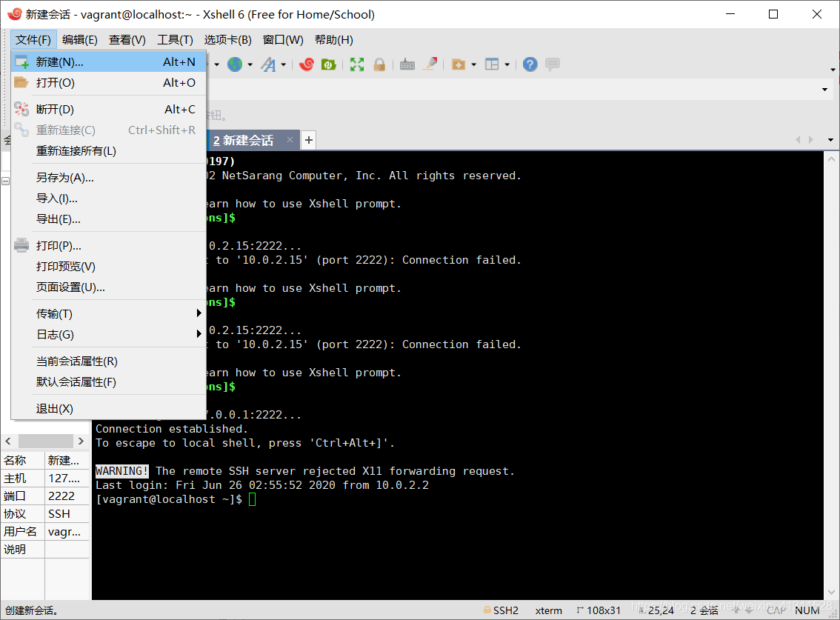
Task: Select 断开(D) to disconnect session
Action: pos(109,110)
